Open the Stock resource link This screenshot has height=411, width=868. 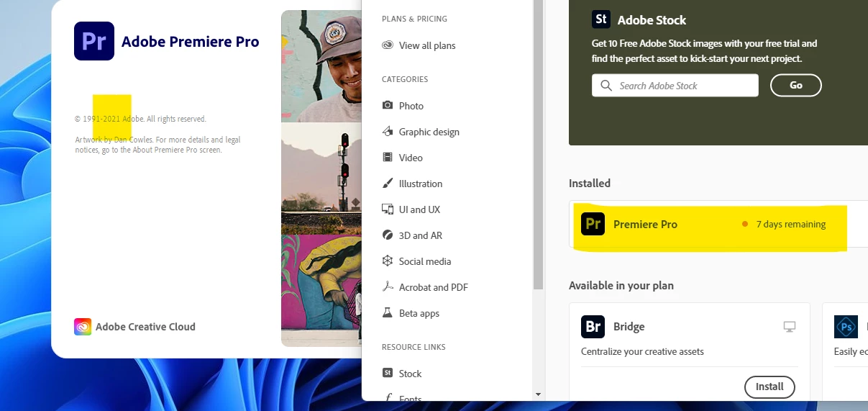point(410,374)
